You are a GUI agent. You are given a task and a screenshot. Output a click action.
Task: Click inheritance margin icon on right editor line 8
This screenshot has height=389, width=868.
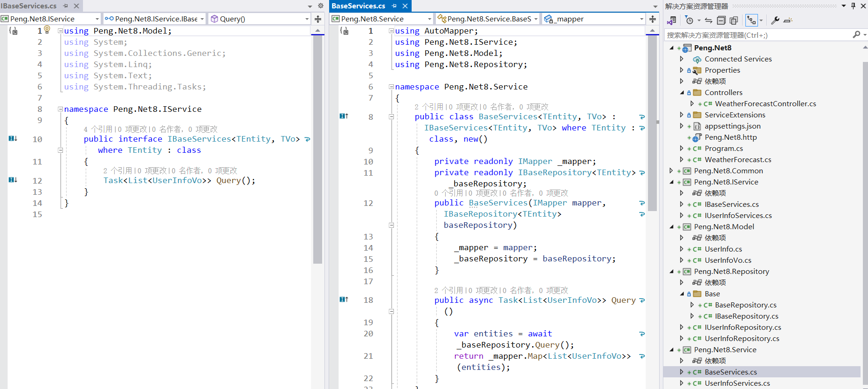coord(344,116)
